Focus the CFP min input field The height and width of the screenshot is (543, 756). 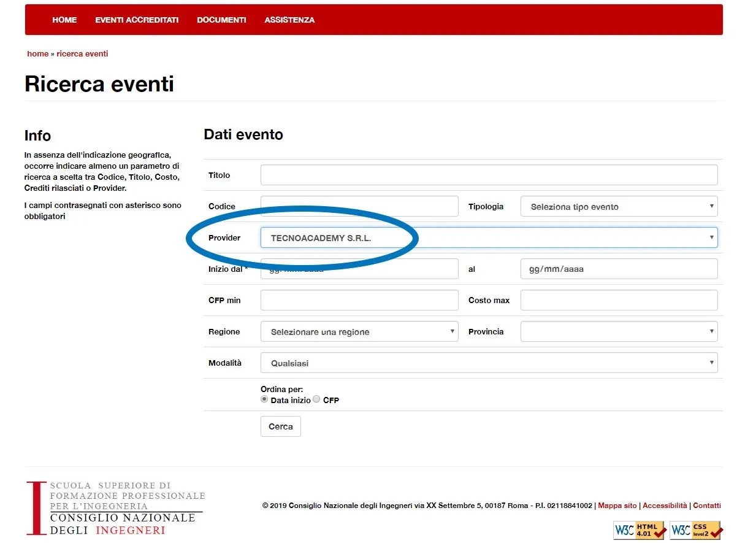pyautogui.click(x=359, y=300)
